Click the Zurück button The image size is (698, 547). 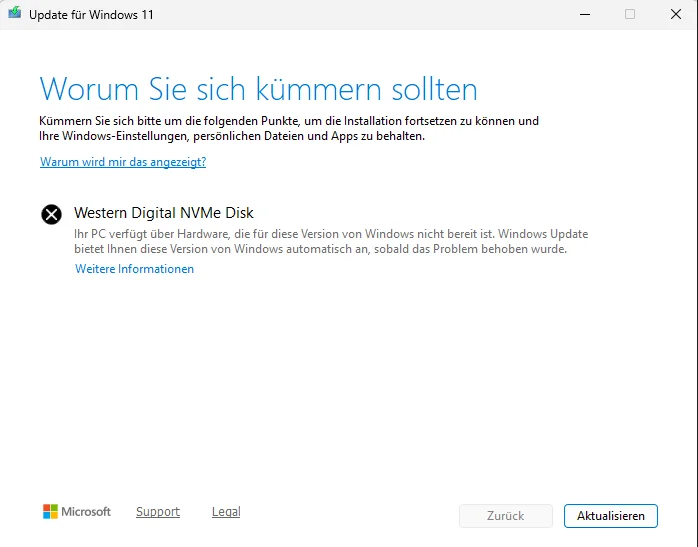click(506, 516)
